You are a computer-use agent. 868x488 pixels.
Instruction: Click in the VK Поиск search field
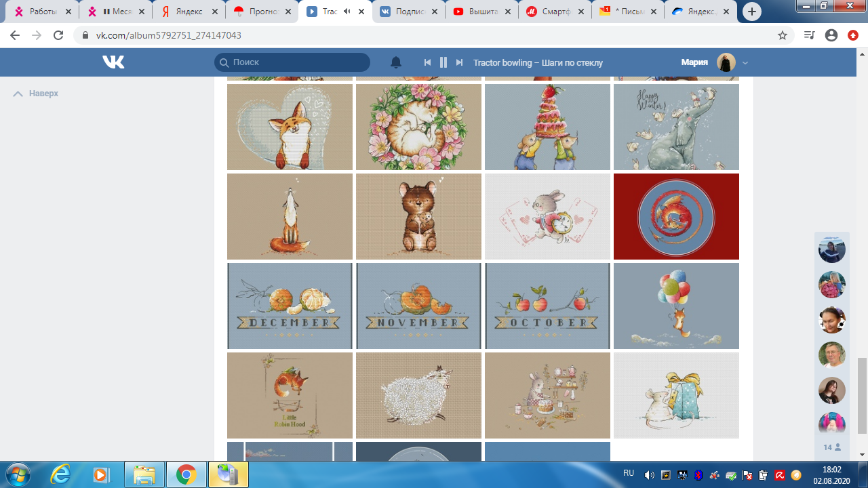298,62
